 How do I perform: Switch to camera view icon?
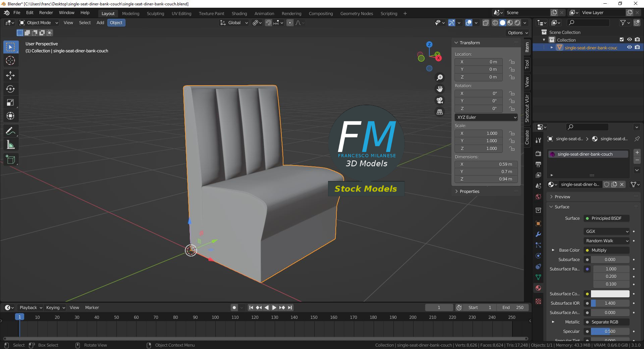click(440, 100)
